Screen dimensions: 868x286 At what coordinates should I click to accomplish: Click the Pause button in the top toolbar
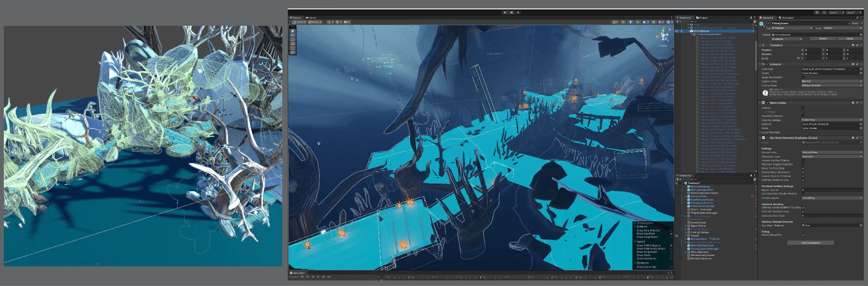point(512,12)
